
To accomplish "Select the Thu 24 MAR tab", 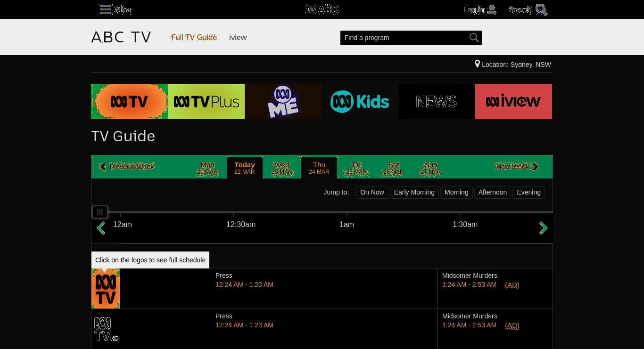I will pyautogui.click(x=319, y=168).
